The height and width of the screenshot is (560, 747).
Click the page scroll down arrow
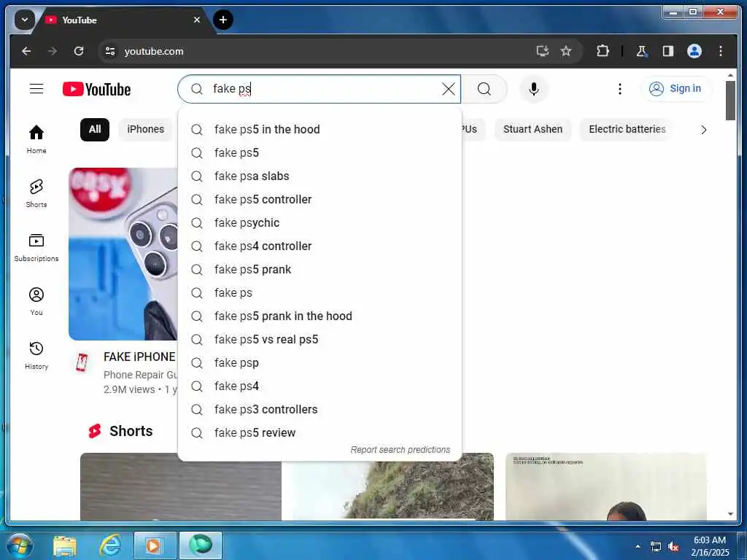click(730, 514)
